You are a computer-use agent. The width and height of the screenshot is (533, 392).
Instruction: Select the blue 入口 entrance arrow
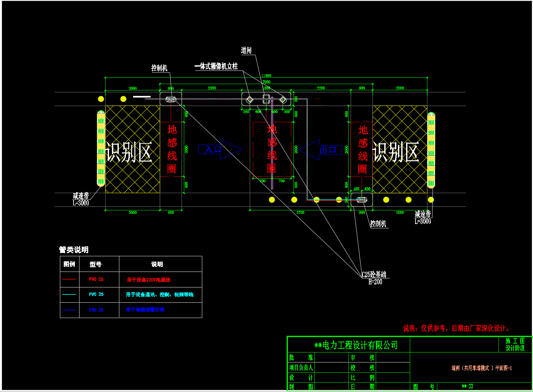220,150
